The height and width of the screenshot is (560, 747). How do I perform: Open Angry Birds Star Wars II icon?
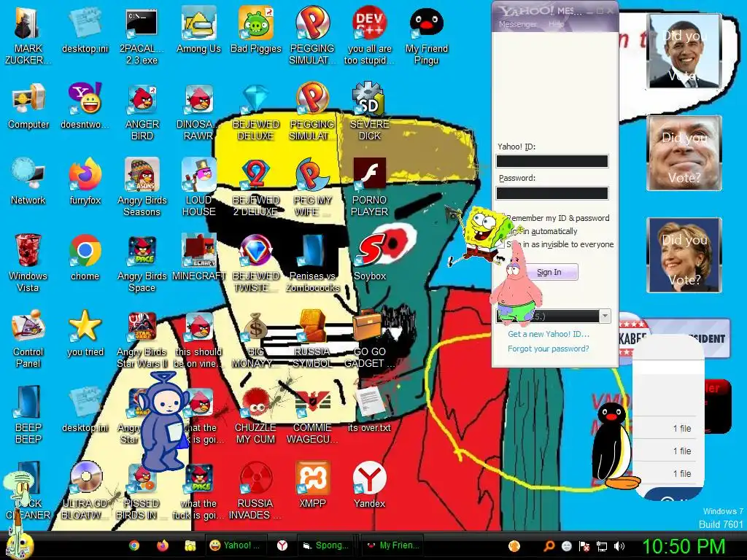point(142,338)
